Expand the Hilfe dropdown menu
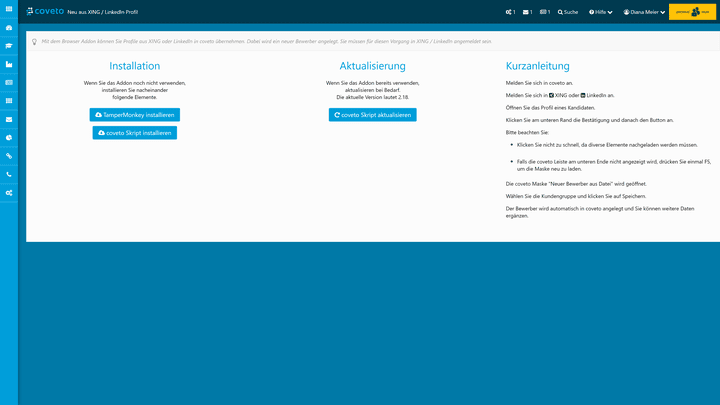720x405 pixels. 601,12
